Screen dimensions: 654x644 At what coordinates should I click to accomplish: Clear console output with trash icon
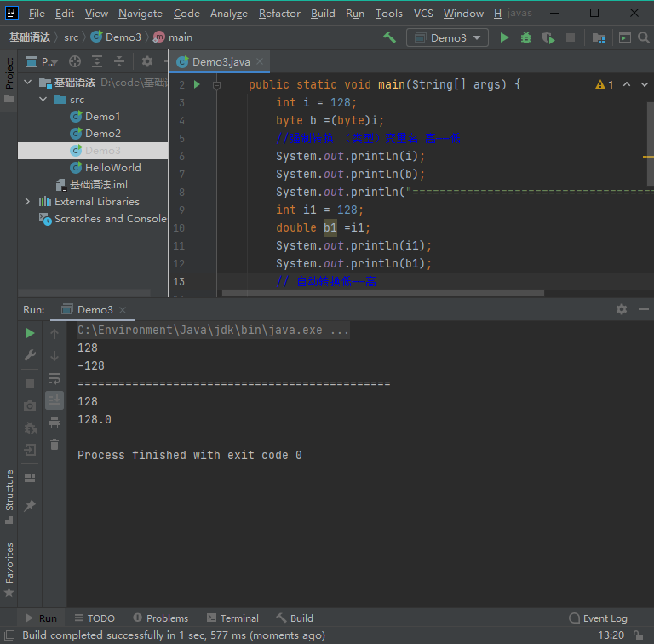point(54,444)
